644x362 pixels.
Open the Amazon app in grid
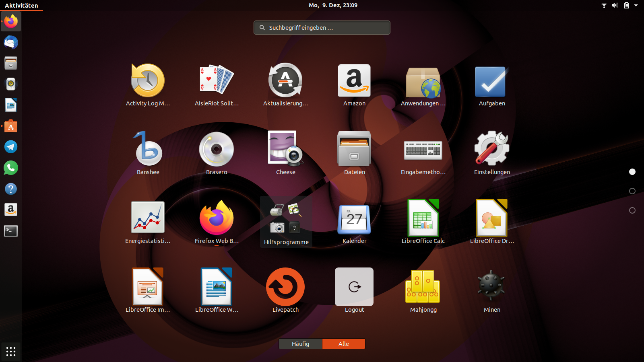point(354,85)
